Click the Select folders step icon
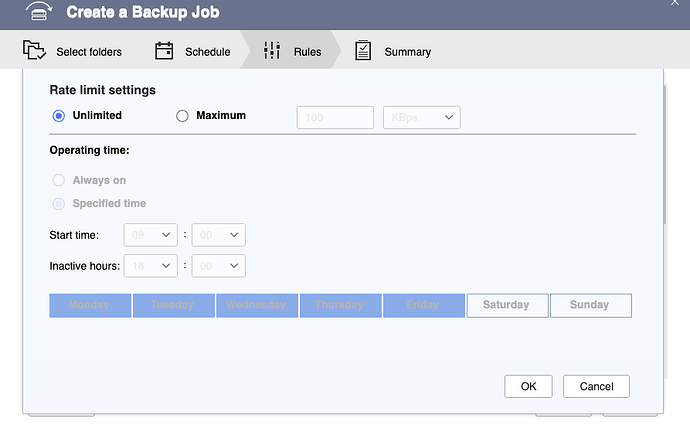 pos(35,51)
